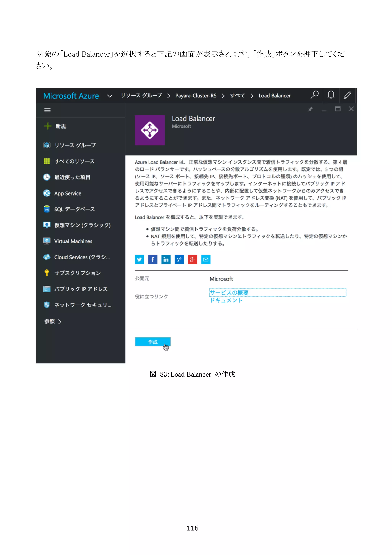Click Microsoft value next to 公開元
The width and height of the screenshot is (392, 555).
pos(221,279)
